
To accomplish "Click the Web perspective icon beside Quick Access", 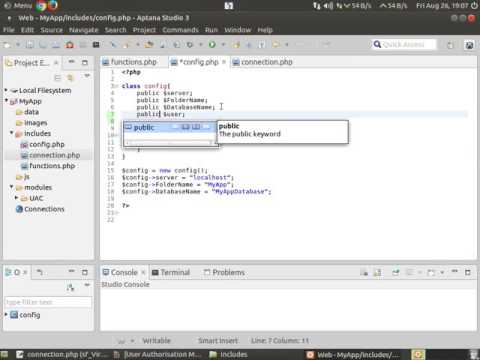I will [469, 45].
